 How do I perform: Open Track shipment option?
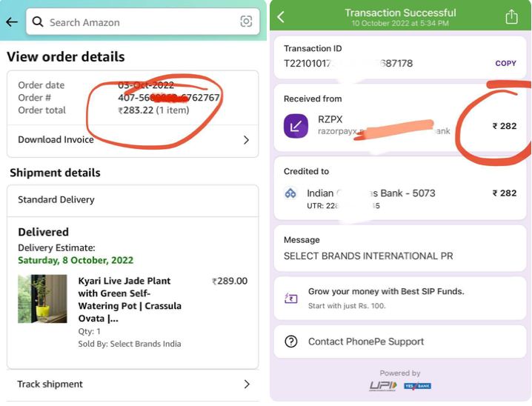pos(133,385)
